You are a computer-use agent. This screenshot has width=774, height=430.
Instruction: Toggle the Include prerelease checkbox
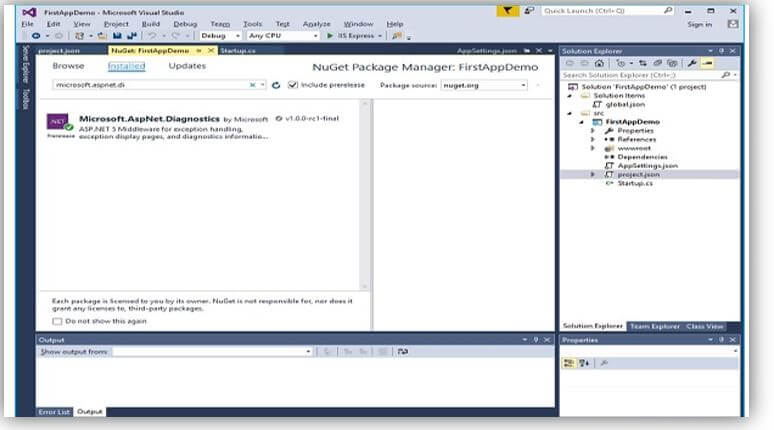coord(293,85)
